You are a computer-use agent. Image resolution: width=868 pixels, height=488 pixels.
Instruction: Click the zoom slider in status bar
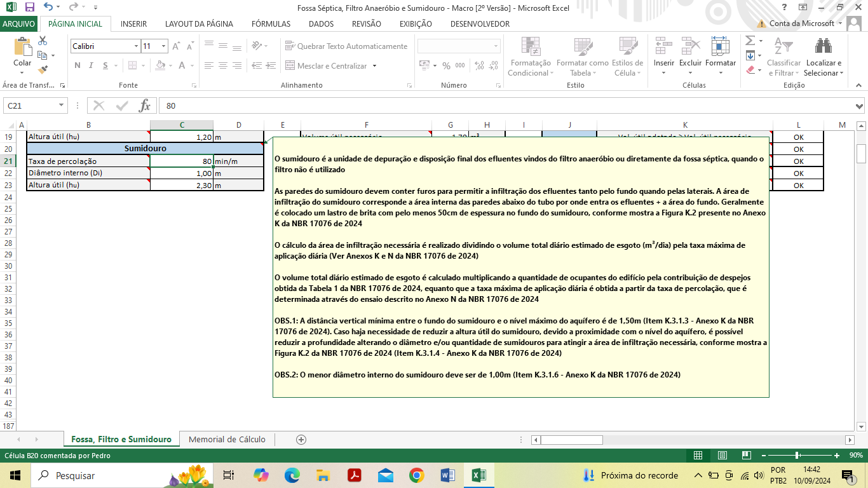pyautogui.click(x=797, y=456)
